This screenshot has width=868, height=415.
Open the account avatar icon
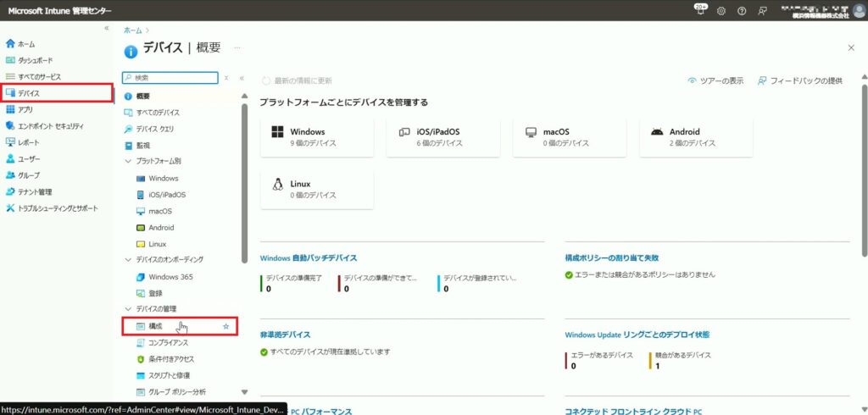859,10
